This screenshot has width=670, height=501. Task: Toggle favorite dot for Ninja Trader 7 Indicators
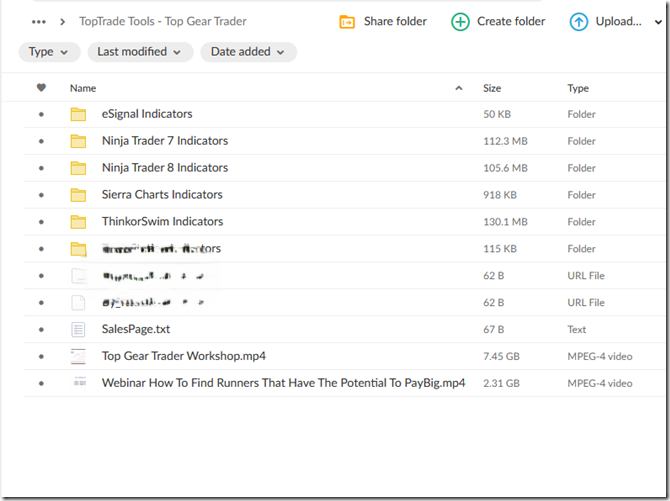tap(41, 141)
